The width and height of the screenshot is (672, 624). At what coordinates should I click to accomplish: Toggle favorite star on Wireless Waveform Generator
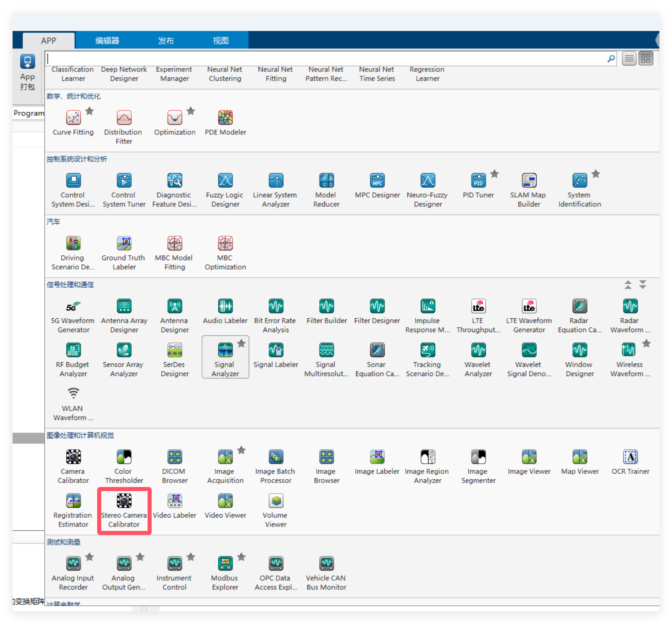click(x=646, y=344)
